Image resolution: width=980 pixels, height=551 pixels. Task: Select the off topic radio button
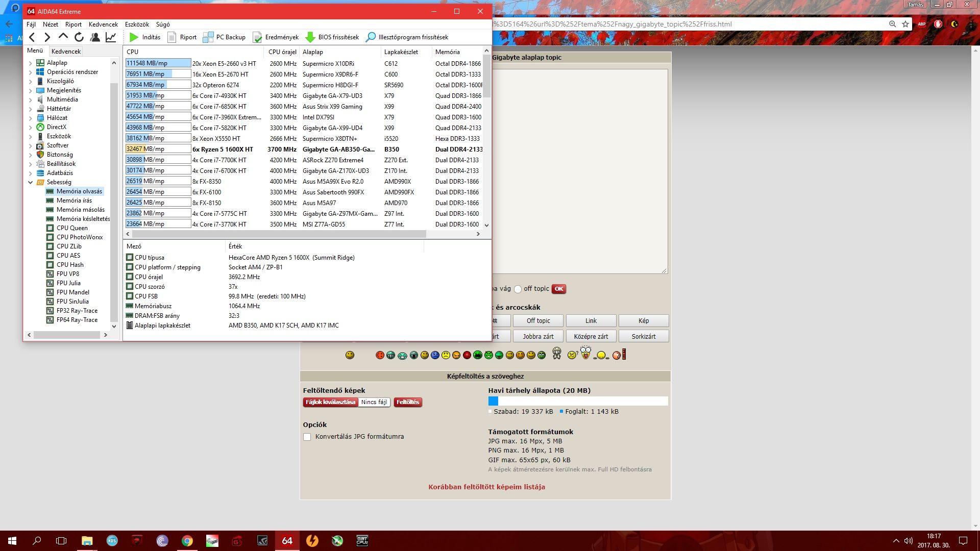(x=518, y=289)
